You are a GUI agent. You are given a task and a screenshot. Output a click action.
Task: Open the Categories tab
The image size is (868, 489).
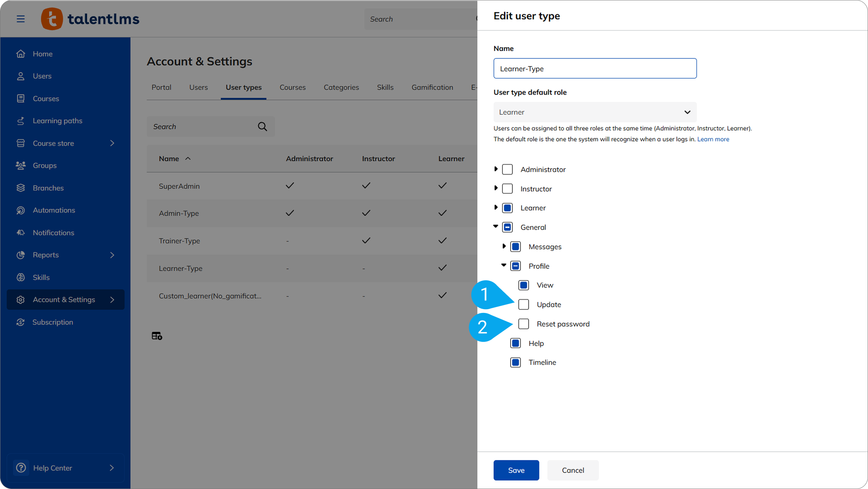[x=341, y=87]
